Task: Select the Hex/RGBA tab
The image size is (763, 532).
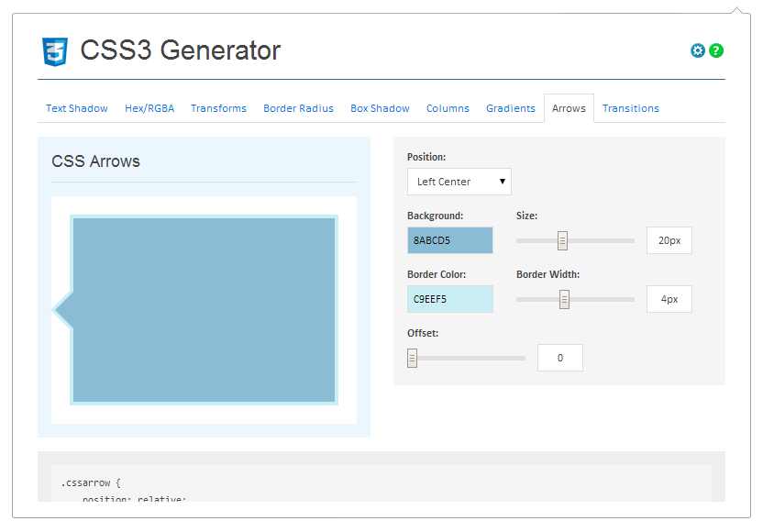Action: pos(149,107)
